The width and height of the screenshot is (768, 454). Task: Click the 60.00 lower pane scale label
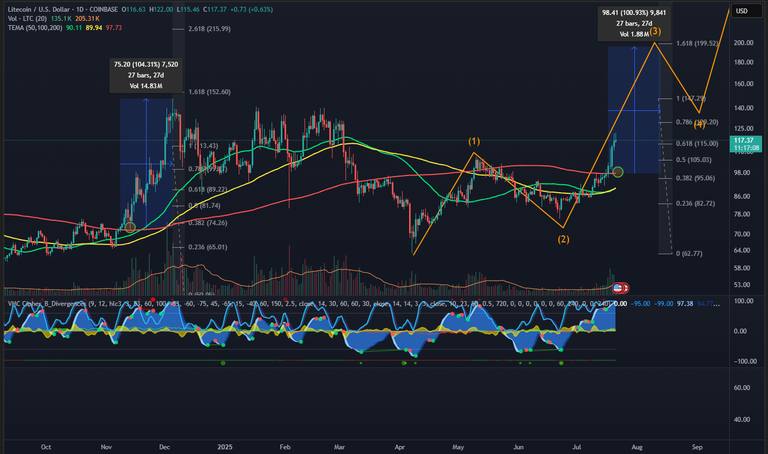tap(742, 388)
